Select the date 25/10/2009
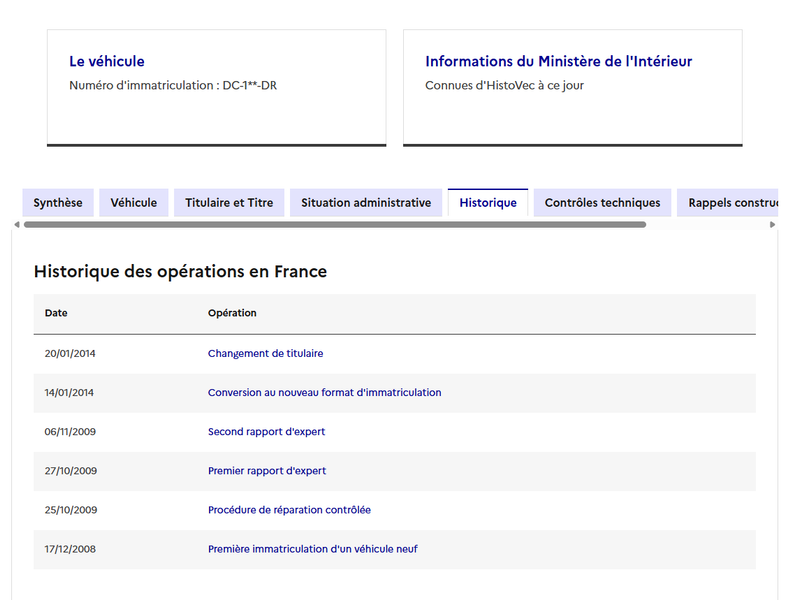 (70, 510)
